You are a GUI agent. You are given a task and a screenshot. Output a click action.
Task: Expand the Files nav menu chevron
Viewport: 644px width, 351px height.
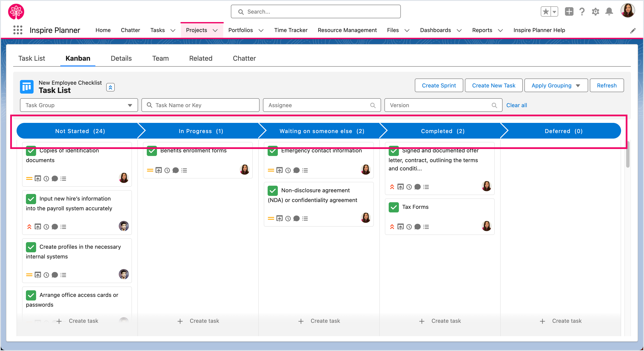(407, 31)
